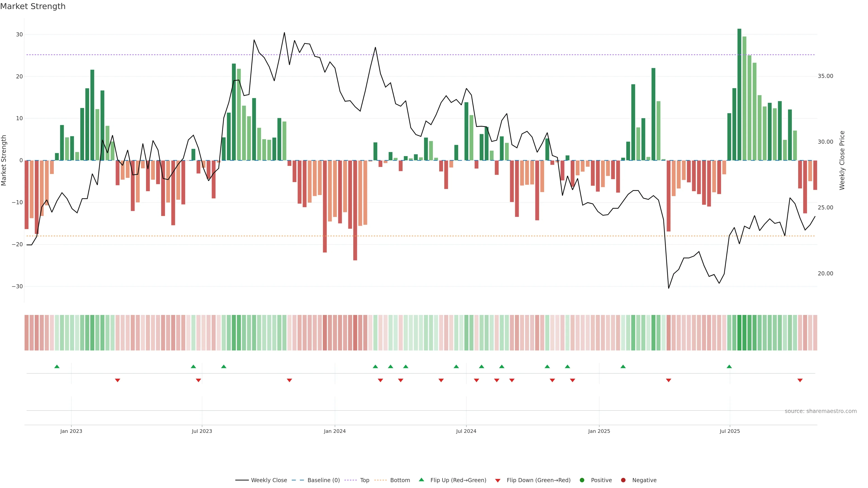Click the first green flip-up marker before Jan 2023
Viewport: 868px width, 488px height.
57,366
